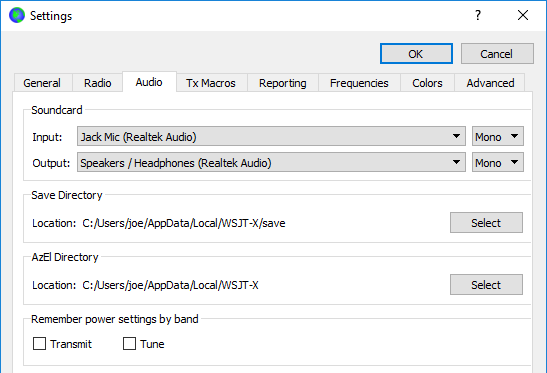547x373 pixels.
Task: Switch to the General tab
Action: [43, 83]
